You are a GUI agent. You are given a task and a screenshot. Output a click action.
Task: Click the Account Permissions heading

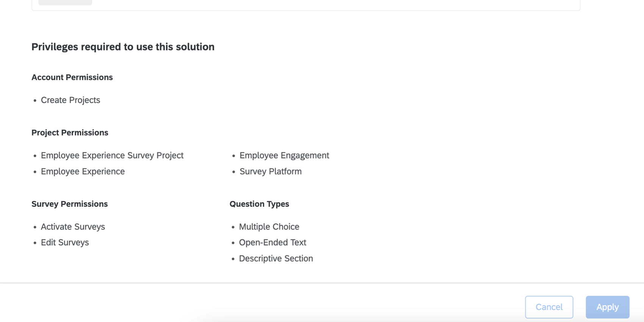pos(72,77)
